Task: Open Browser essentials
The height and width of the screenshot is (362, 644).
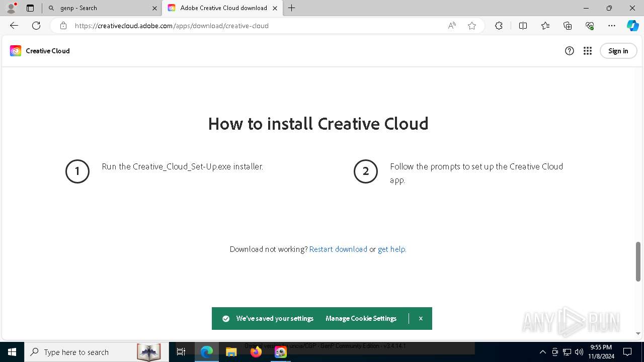Action: [590, 26]
